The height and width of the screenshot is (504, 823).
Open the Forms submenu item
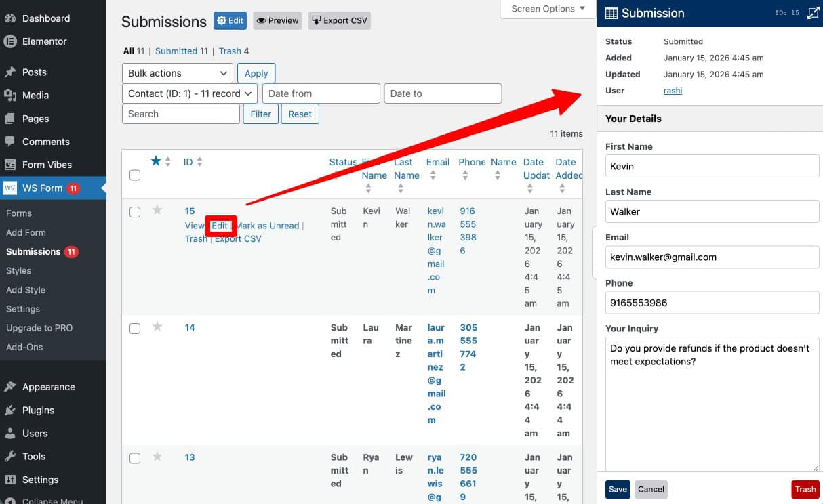click(x=19, y=213)
